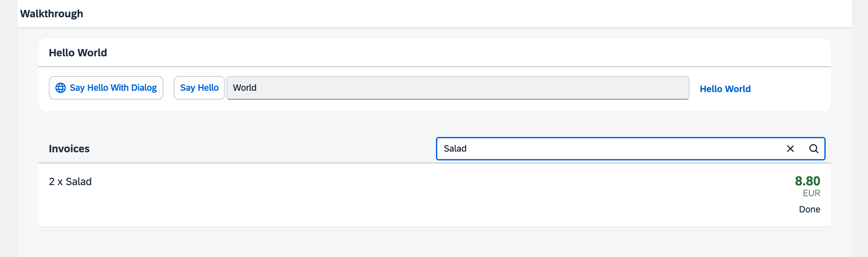Click empty page header right of Walkthrough
Image resolution: width=868 pixels, height=257 pixels.
tap(438, 14)
